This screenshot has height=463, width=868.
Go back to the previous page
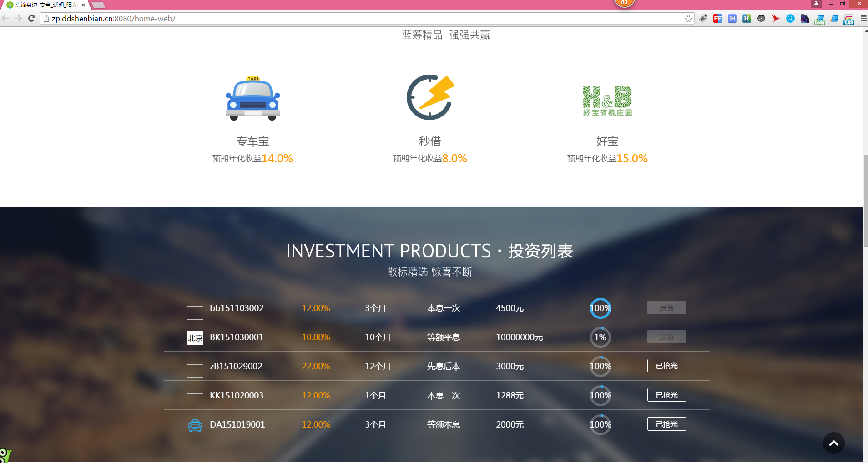pyautogui.click(x=5, y=19)
